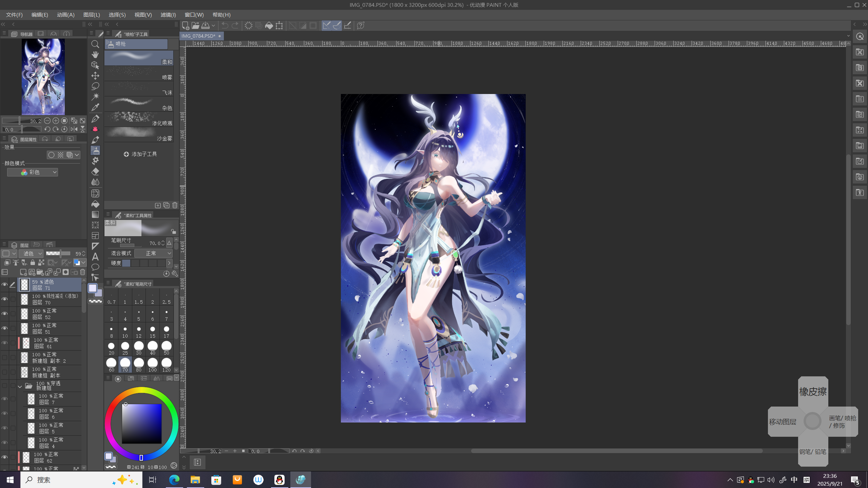Open the 颜色模式 彩色 dropdown
The image size is (868, 488).
pyautogui.click(x=33, y=172)
